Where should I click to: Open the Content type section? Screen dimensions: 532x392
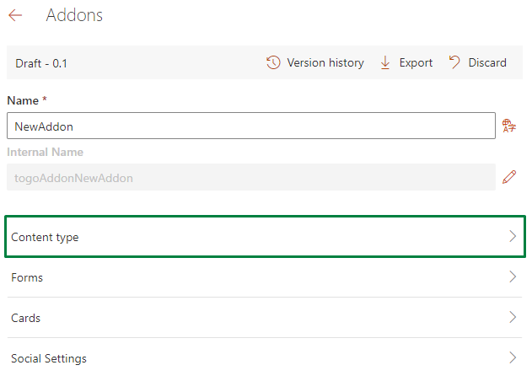(265, 237)
